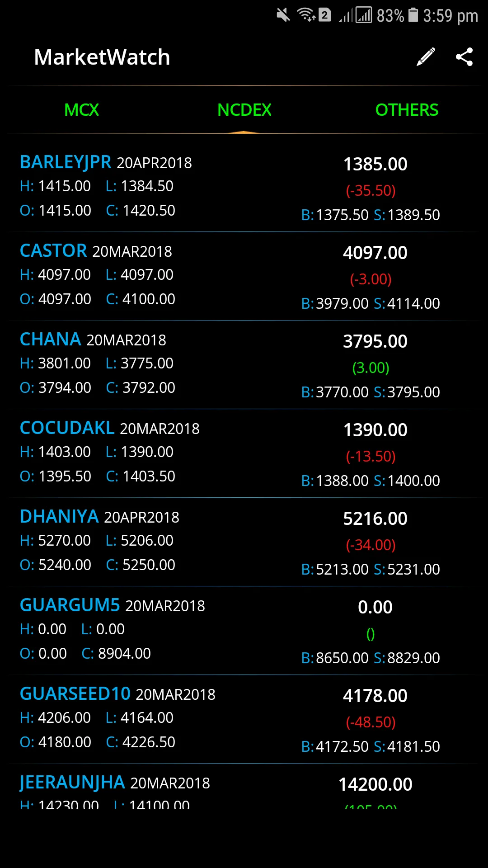Open BARLEYJPR 20APR2018 contract
The width and height of the screenshot is (488, 868).
tap(106, 162)
